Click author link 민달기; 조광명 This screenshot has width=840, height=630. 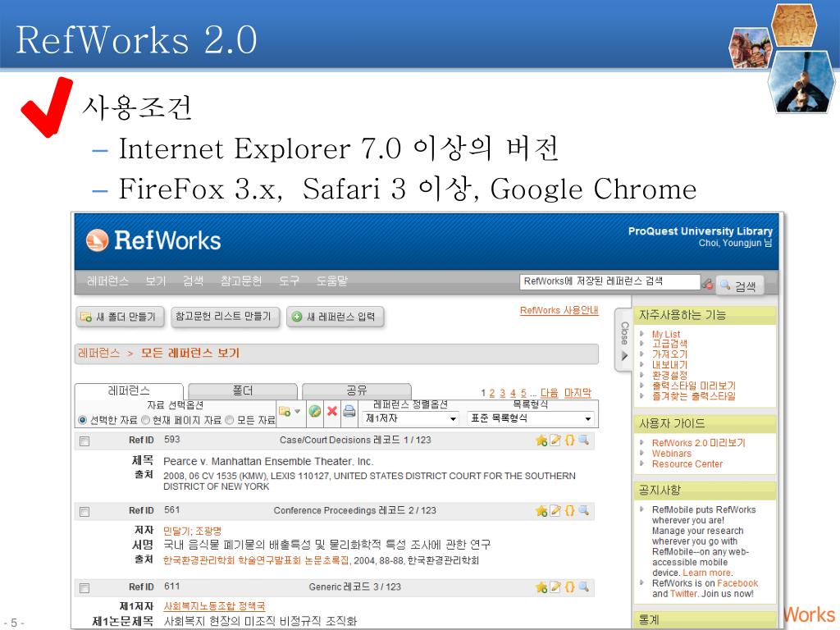point(192,531)
